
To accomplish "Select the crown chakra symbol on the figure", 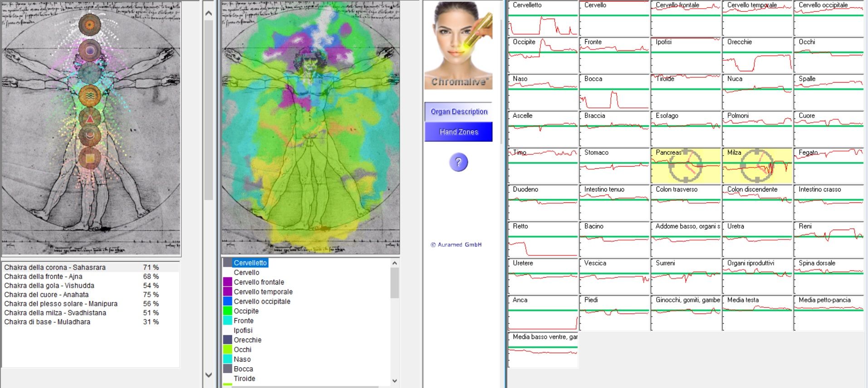I will (90, 25).
